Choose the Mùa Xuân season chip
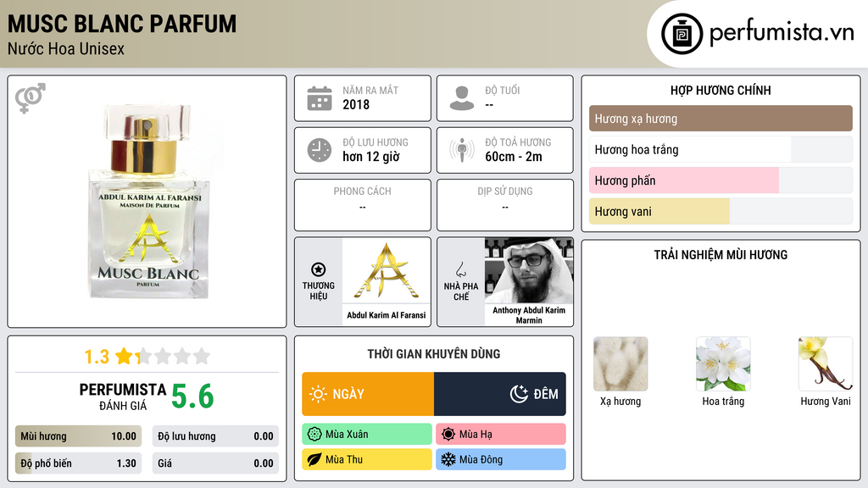 pyautogui.click(x=367, y=435)
